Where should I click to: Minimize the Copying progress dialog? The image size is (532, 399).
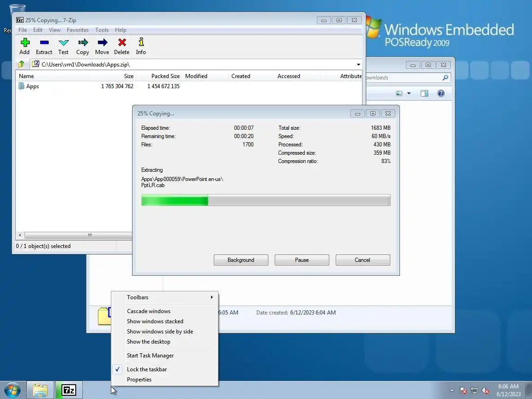pos(357,113)
